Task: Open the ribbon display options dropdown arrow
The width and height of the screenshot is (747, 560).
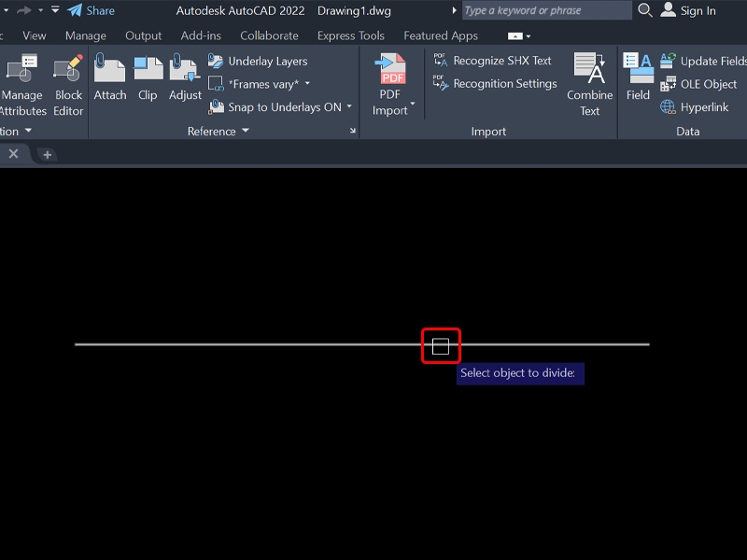Action: [529, 36]
